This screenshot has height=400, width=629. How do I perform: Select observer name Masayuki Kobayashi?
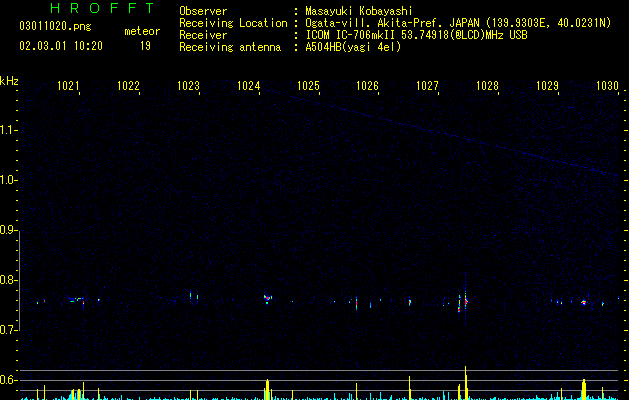pos(359,11)
